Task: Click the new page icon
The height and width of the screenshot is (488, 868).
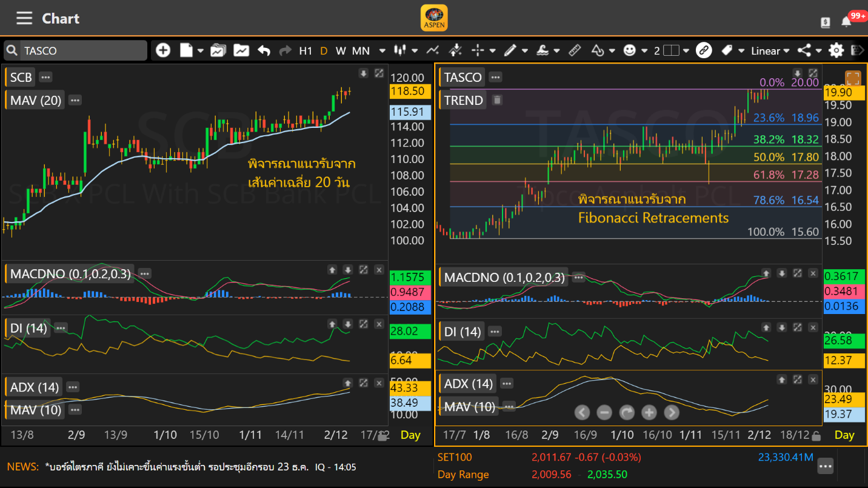Action: 186,50
